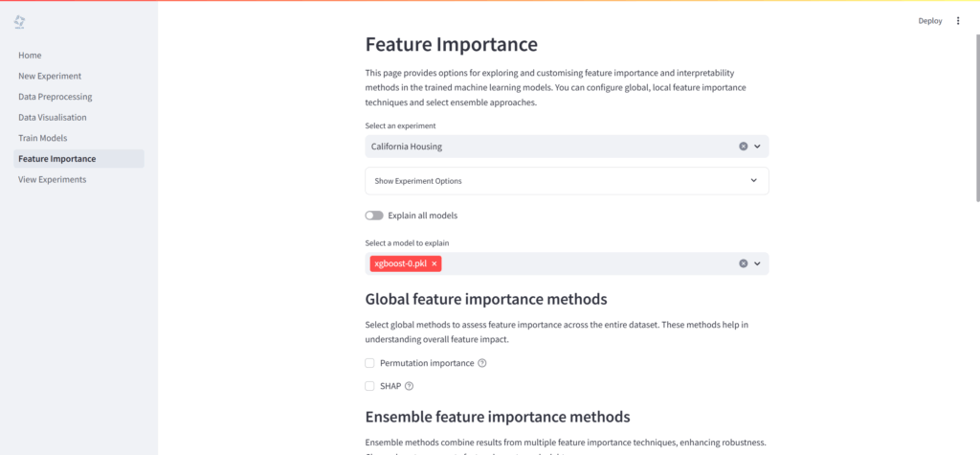
Task: Click the app logo in the sidebar
Action: pyautogui.click(x=20, y=21)
